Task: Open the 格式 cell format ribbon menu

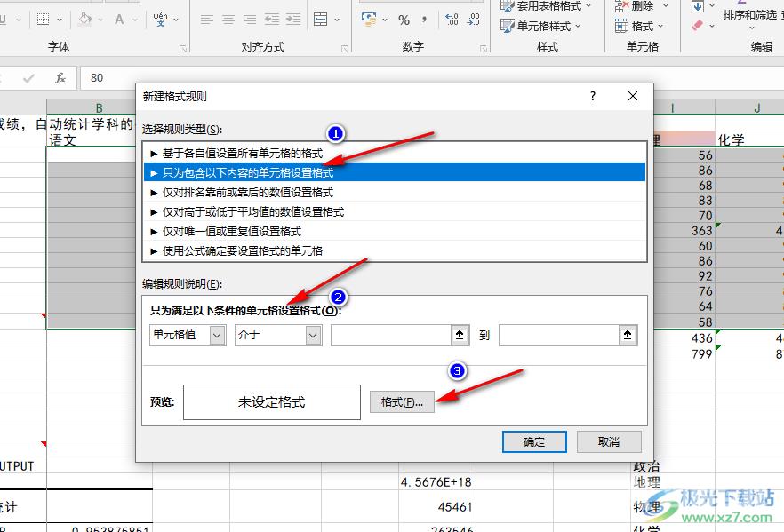Action: pos(639,26)
